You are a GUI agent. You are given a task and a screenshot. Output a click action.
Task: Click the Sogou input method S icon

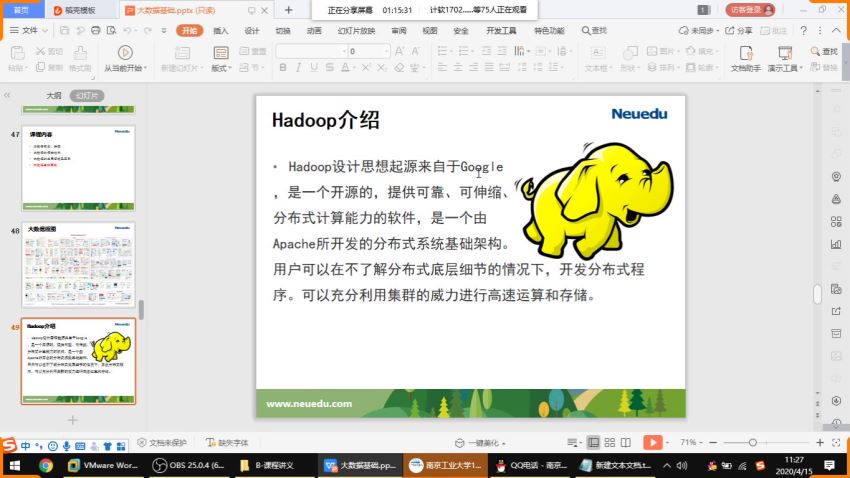click(x=9, y=445)
